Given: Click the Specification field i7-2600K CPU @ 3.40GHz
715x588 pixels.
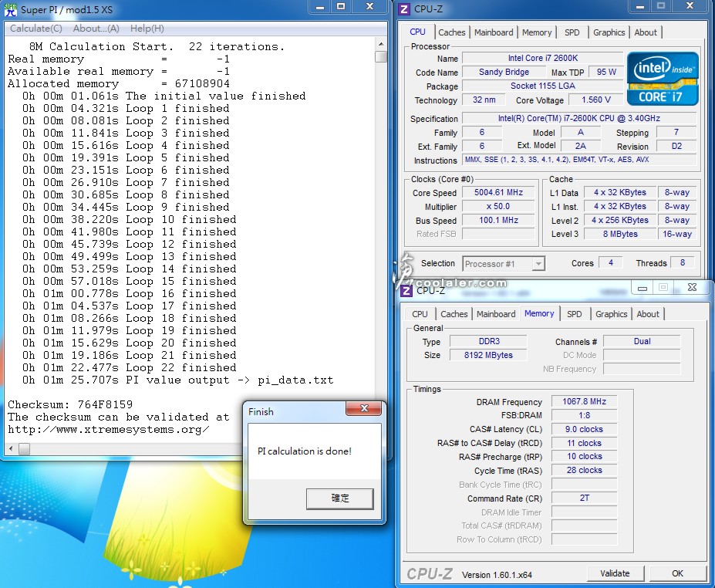Looking at the screenshot, I should pyautogui.click(x=579, y=118).
